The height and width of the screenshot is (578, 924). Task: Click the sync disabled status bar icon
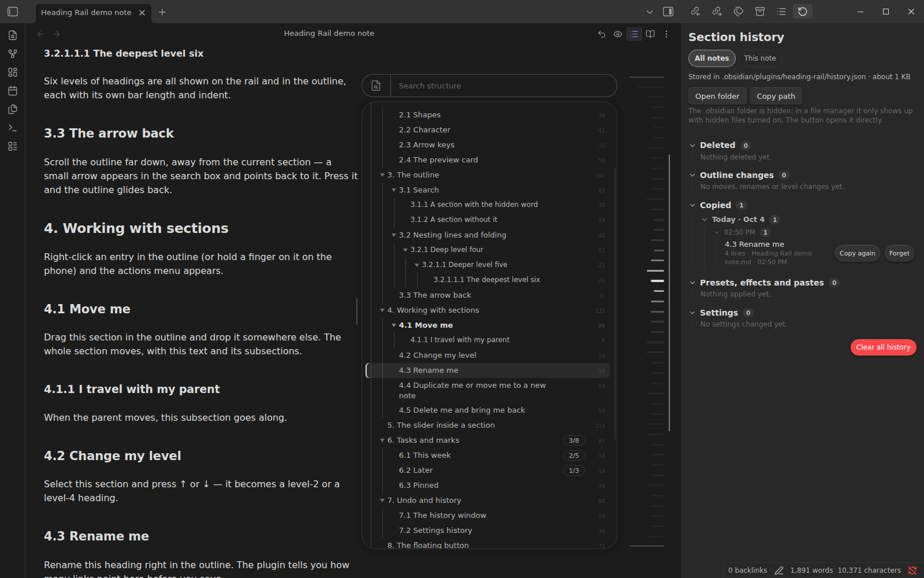[912, 570]
